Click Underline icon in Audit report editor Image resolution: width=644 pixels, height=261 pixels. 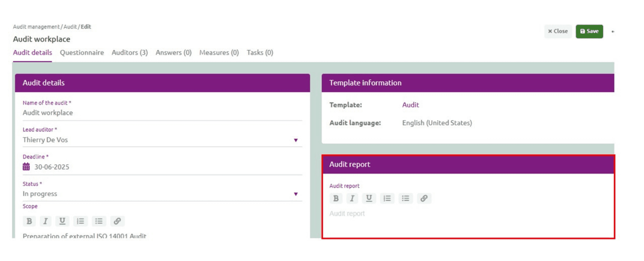click(x=369, y=198)
